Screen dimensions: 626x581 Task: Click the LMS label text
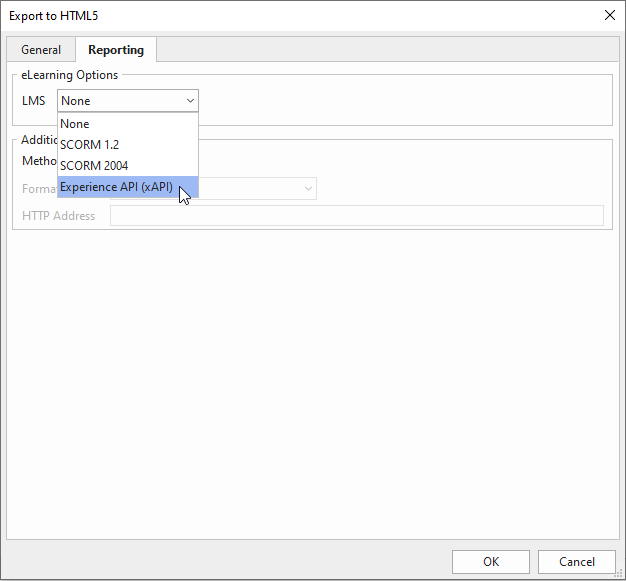click(34, 101)
